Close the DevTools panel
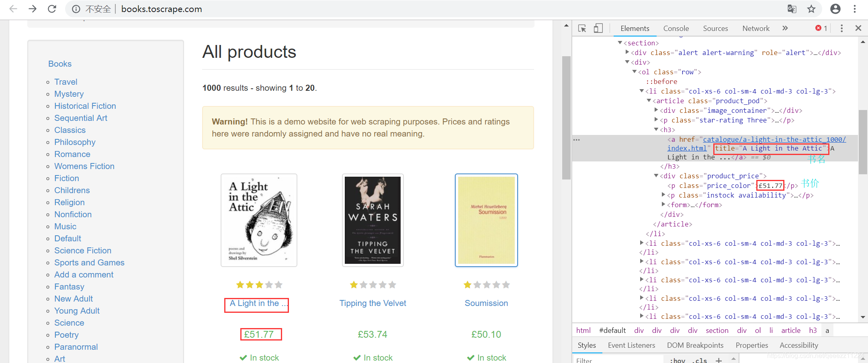868x363 pixels. 858,28
